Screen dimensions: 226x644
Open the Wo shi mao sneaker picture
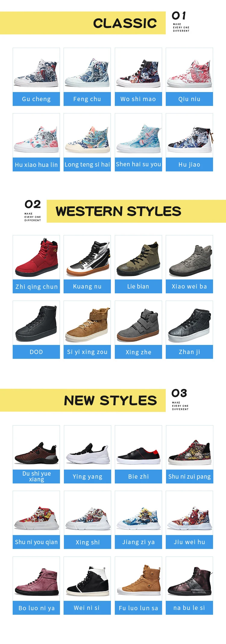coord(138,70)
